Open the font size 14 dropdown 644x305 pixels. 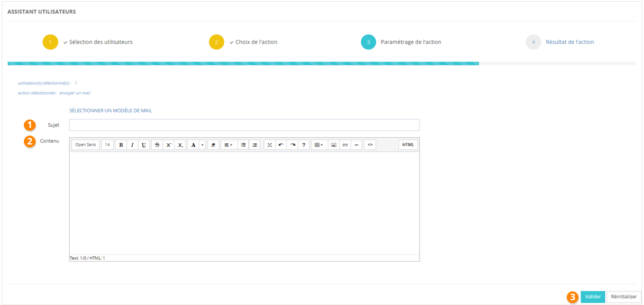click(108, 144)
